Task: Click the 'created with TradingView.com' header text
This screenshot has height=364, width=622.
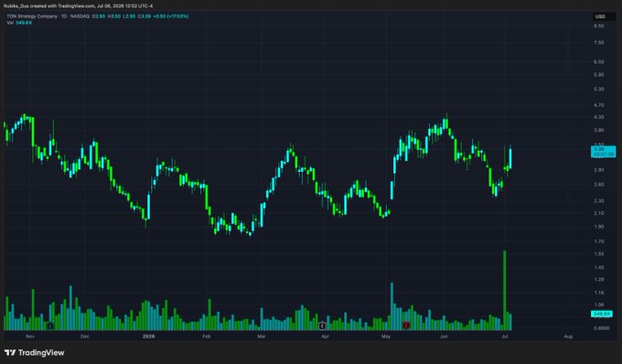Action: [63, 6]
